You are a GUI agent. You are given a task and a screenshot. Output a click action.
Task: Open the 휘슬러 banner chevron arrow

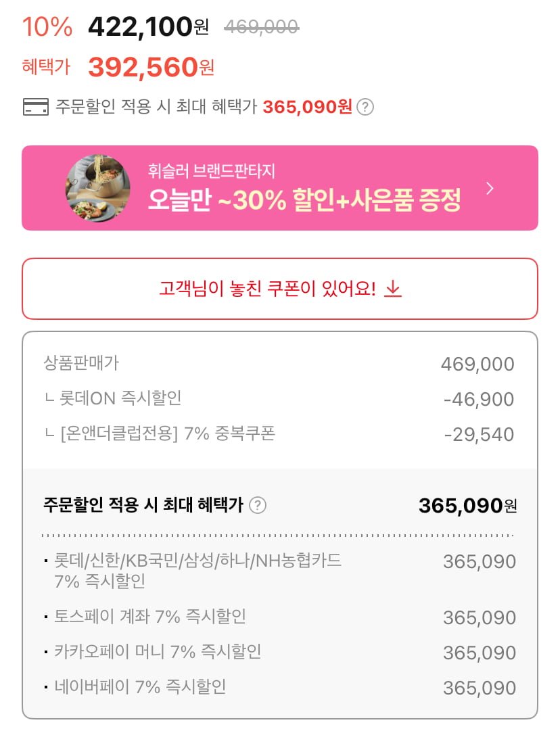pyautogui.click(x=490, y=189)
